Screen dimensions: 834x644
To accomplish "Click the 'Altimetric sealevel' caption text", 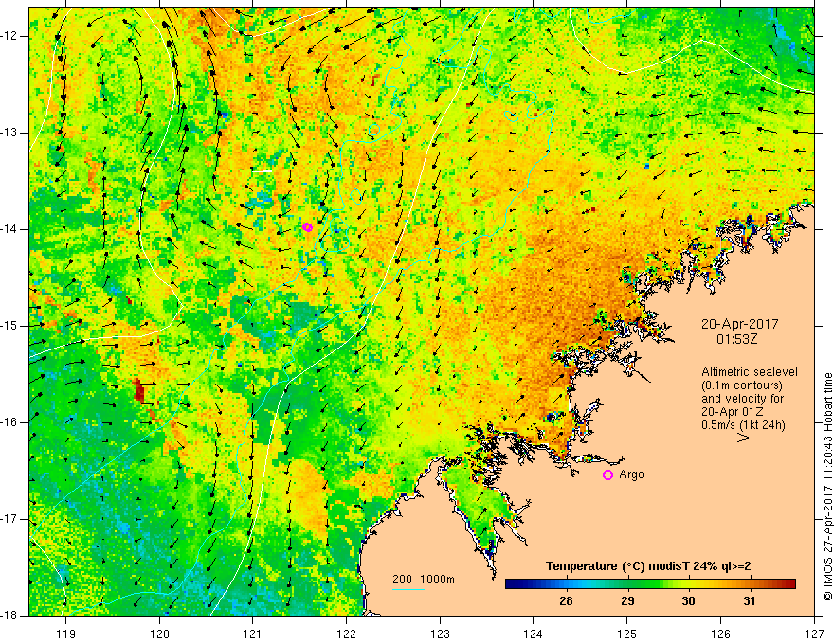I will tap(750, 372).
